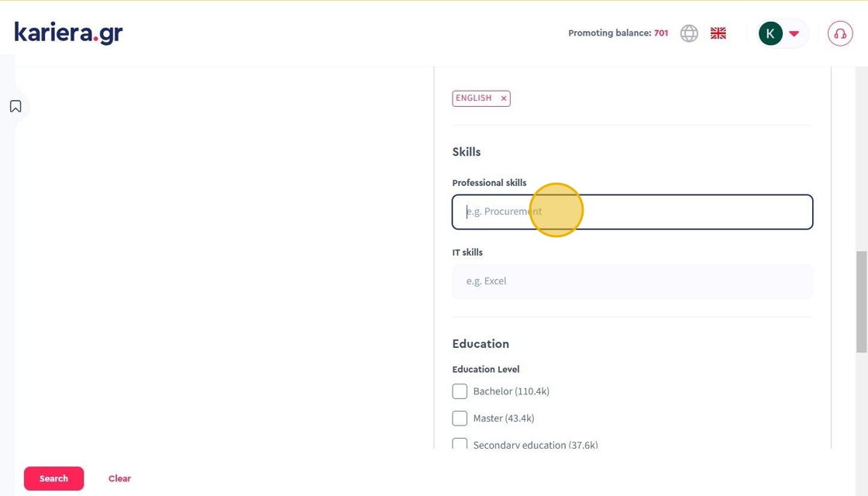Viewport: 868px width, 496px height.
Task: Toggle the Secondary education checkbox
Action: coord(460,444)
